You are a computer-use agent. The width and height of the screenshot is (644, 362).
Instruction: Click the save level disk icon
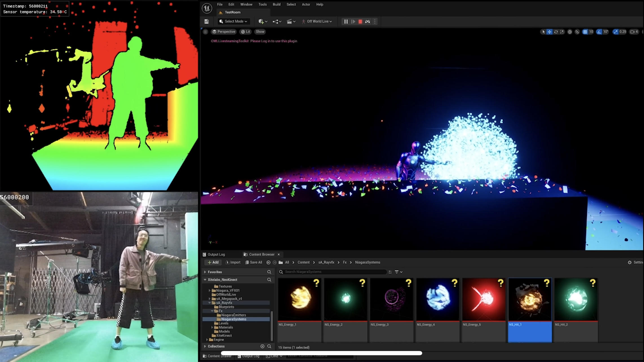(x=206, y=21)
